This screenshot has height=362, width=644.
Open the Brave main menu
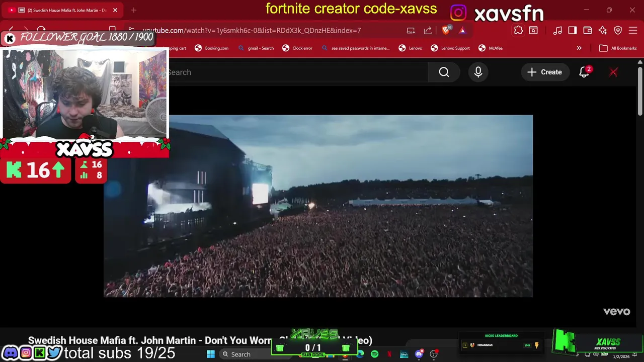(633, 31)
